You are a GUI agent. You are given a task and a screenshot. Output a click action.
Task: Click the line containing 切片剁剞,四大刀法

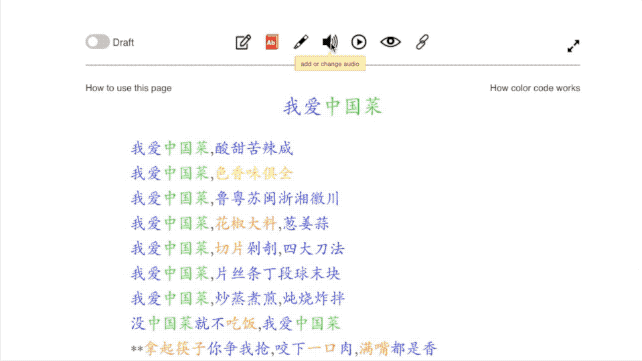238,248
